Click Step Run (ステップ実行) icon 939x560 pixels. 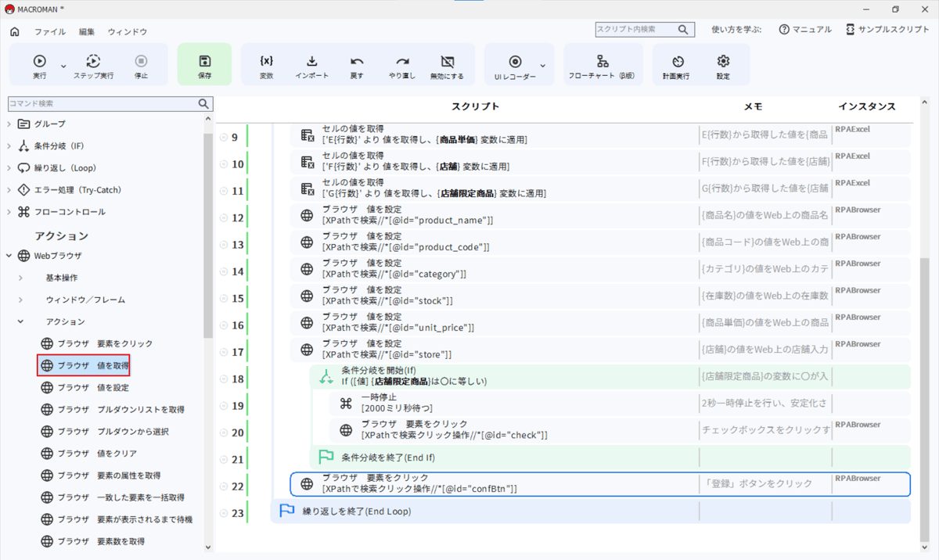(x=93, y=61)
